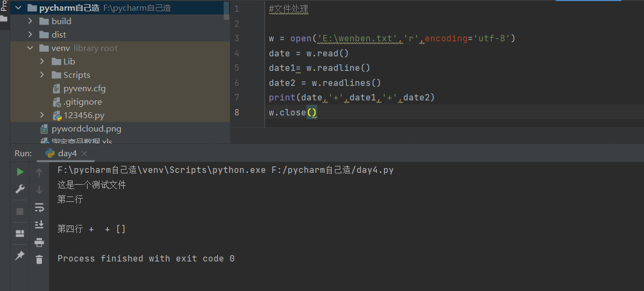
Task: Click the date = w.read() line
Action: pyautogui.click(x=309, y=53)
